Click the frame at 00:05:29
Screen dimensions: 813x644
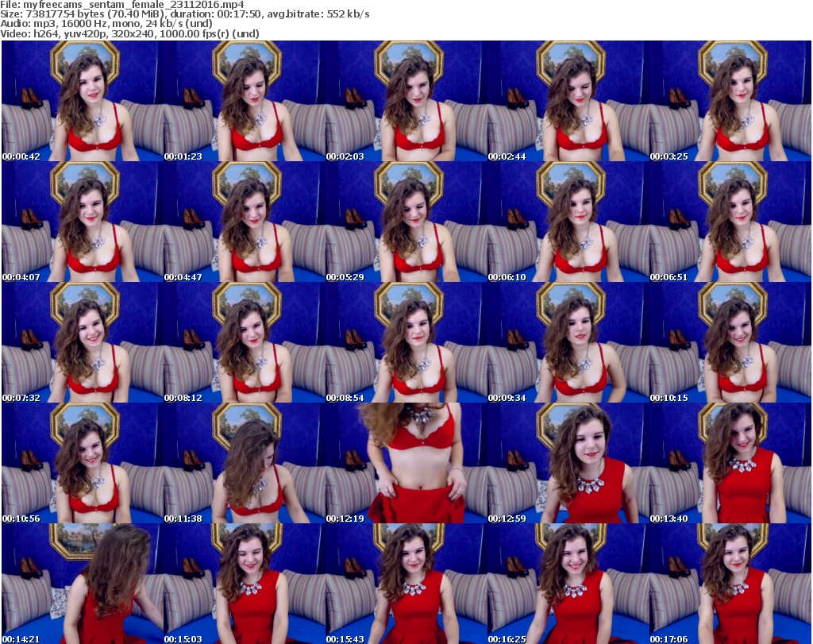pyautogui.click(x=406, y=222)
